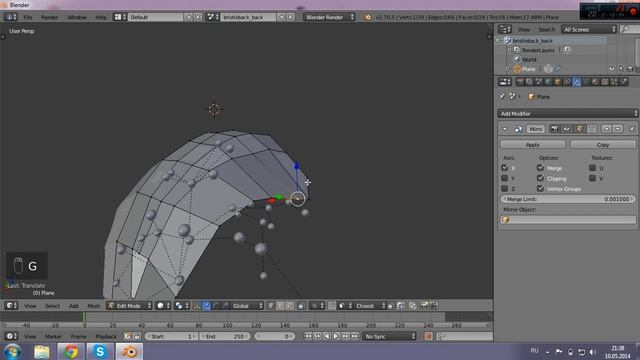Open the Scene properties tab icon
The height and width of the screenshot is (360, 640).
click(x=539, y=82)
